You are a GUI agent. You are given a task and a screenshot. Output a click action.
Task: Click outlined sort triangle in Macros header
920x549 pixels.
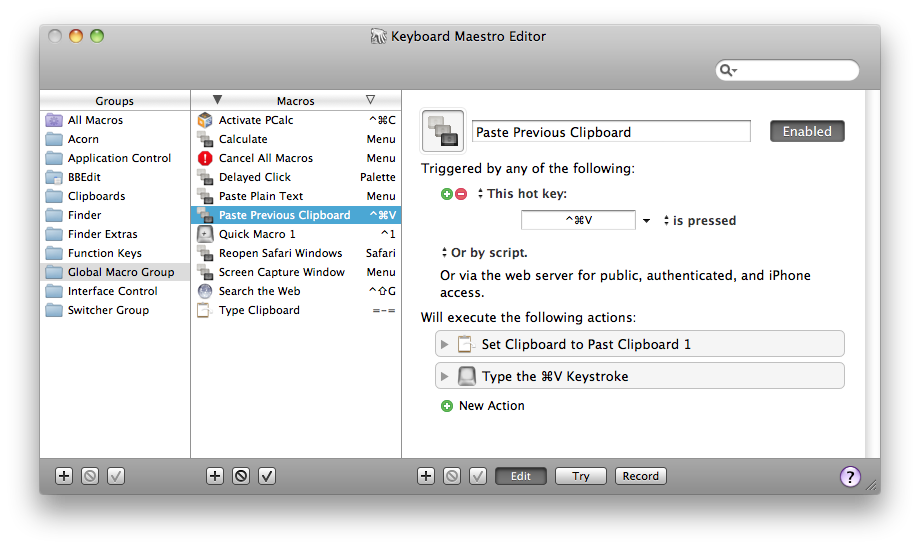pyautogui.click(x=370, y=100)
